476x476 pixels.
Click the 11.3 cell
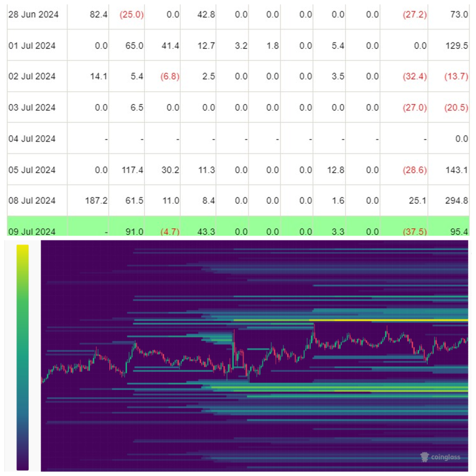click(x=206, y=170)
